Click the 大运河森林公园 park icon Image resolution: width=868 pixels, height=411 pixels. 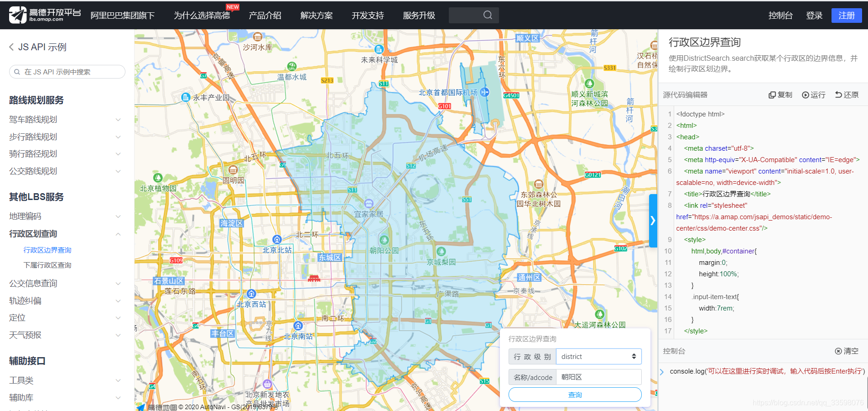600,314
